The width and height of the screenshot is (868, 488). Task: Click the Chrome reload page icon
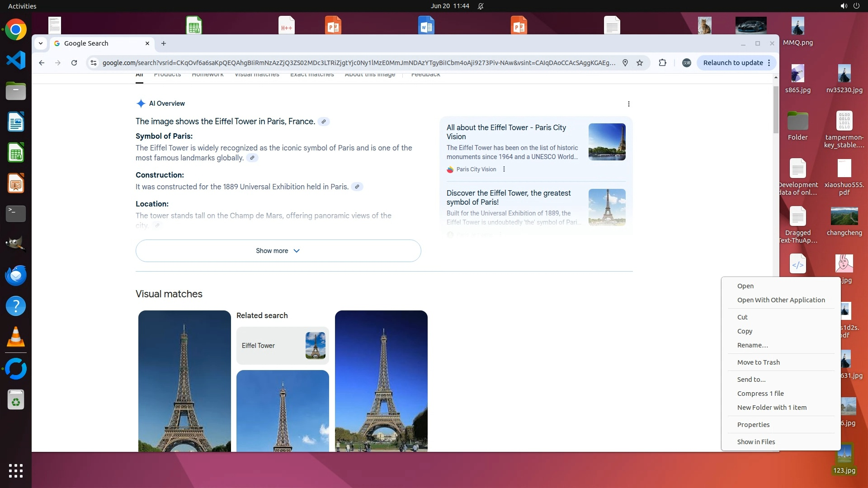[74, 63]
